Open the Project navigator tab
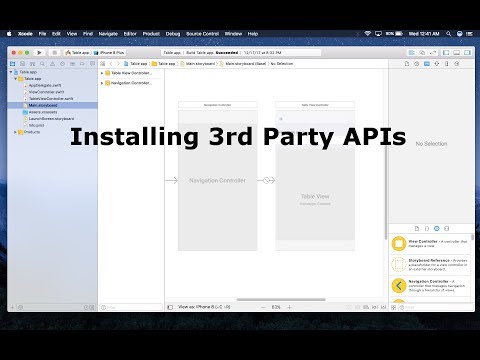The image size is (480, 360). 13,64
